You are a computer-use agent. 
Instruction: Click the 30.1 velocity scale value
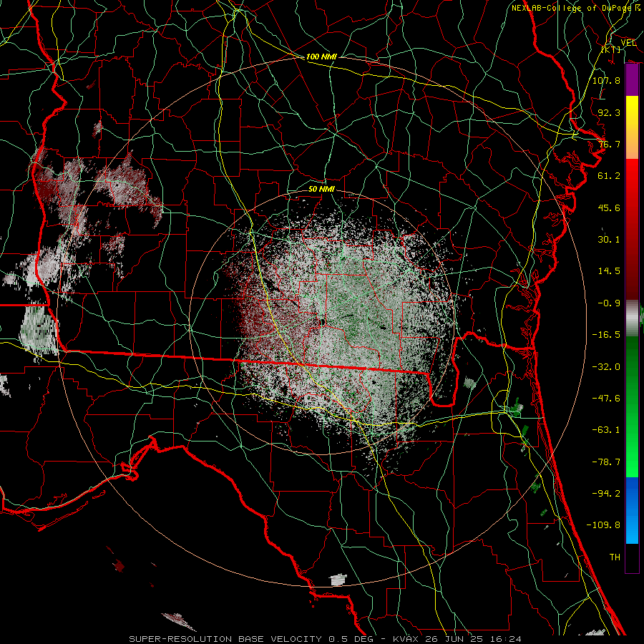tap(609, 240)
